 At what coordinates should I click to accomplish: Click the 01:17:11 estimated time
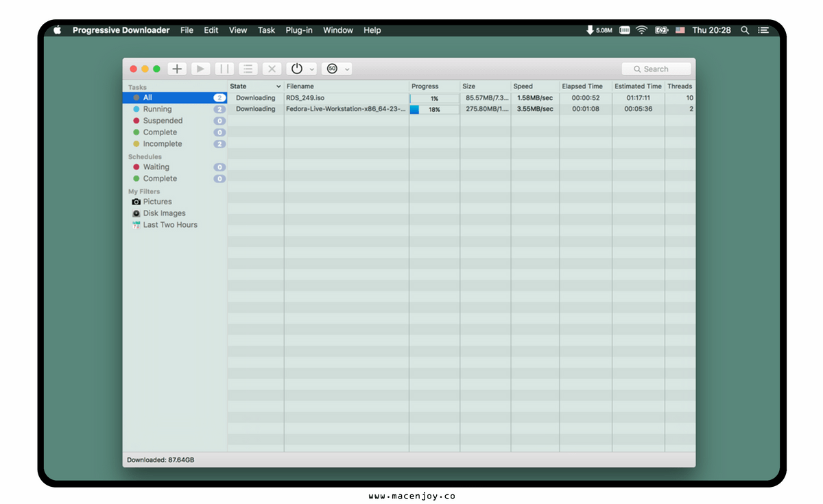tap(639, 98)
